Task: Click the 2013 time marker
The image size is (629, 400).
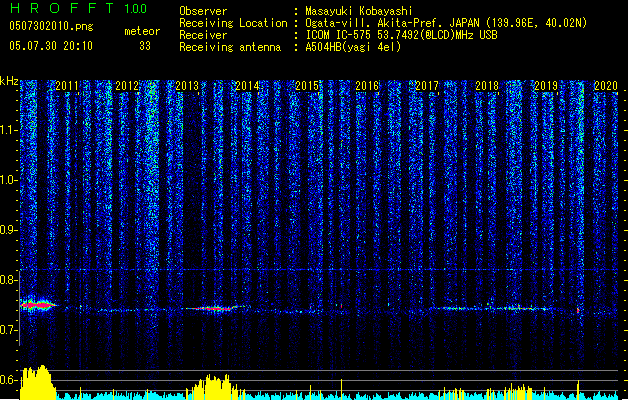Action: [x=187, y=86]
